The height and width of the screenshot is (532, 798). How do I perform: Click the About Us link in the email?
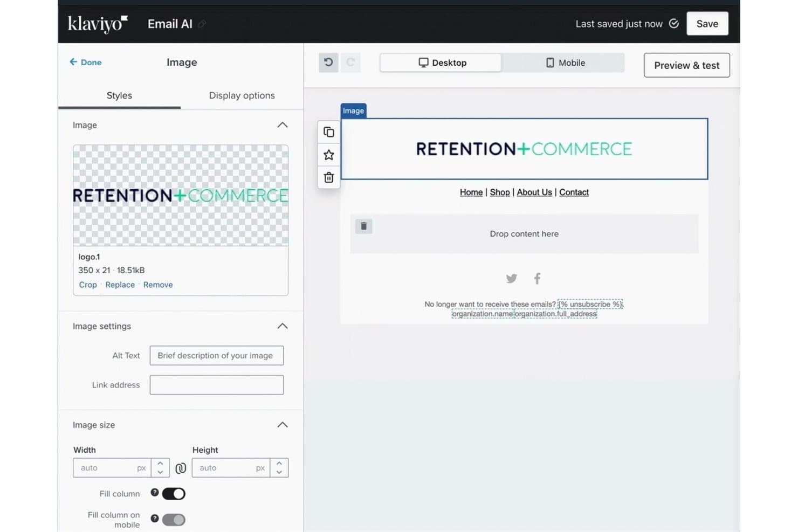tap(534, 192)
